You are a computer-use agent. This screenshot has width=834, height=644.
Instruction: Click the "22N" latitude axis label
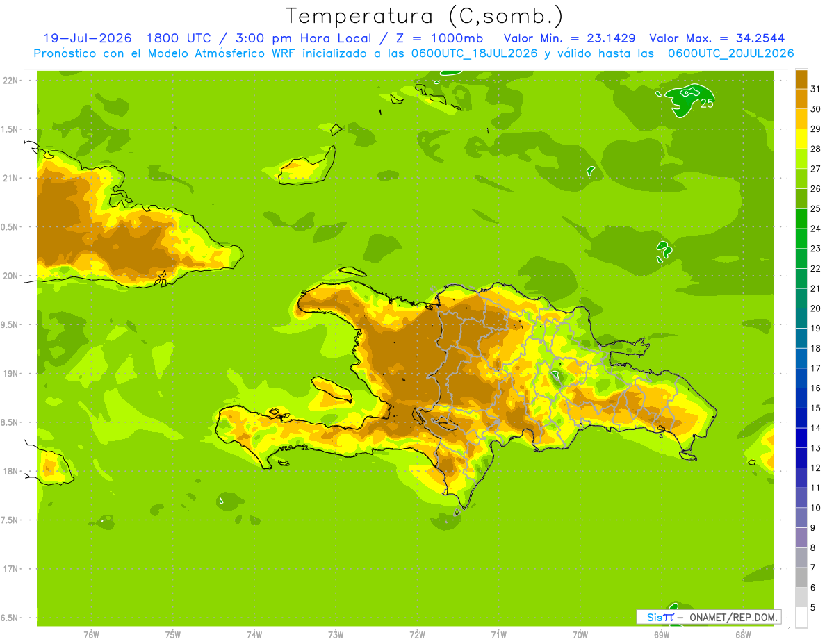10,81
